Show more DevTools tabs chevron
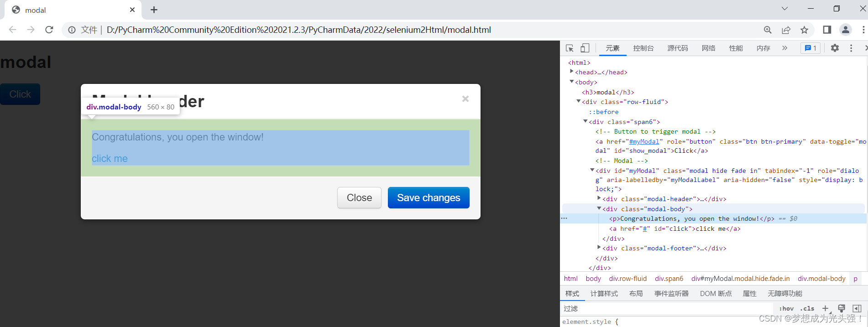Viewport: 868px width, 327px height. [x=784, y=48]
